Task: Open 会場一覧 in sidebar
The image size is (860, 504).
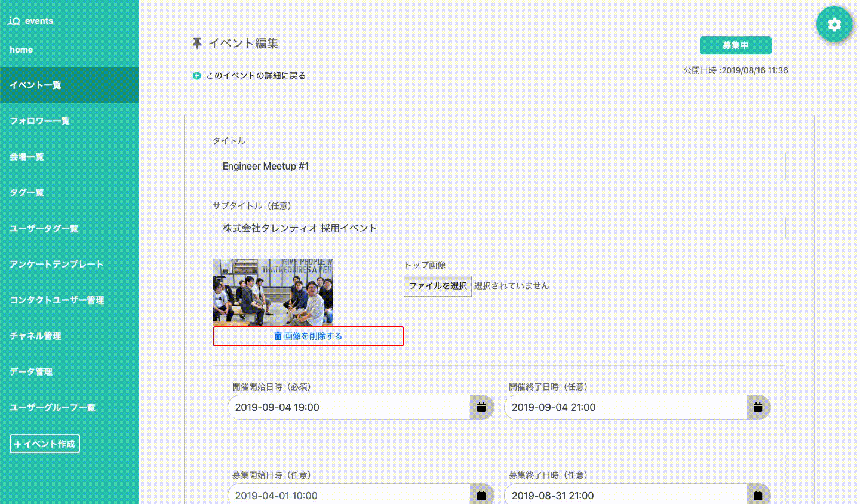Action: [x=69, y=156]
